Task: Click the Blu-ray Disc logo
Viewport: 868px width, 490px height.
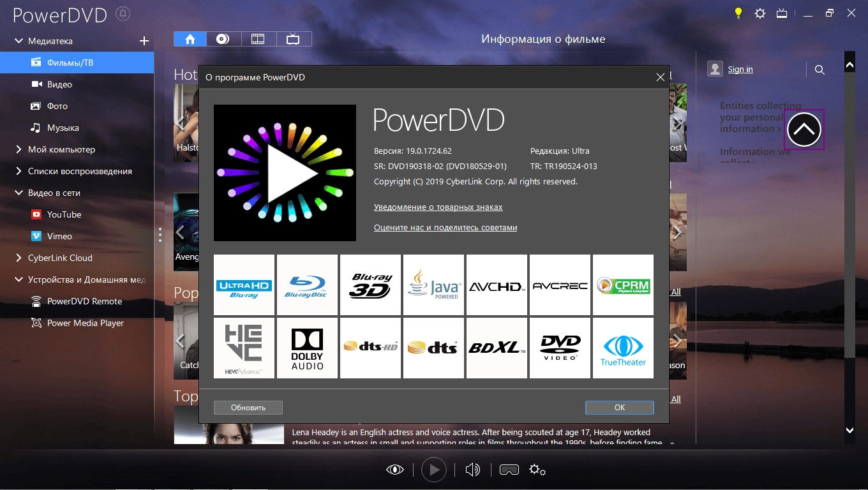Action: (x=307, y=285)
